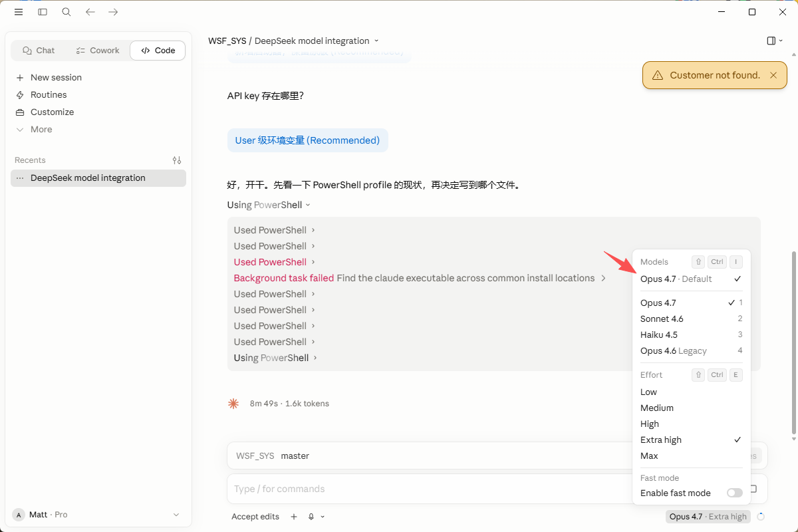The width and height of the screenshot is (798, 532).
Task: Open the session title dropdown chevron
Action: (x=376, y=41)
